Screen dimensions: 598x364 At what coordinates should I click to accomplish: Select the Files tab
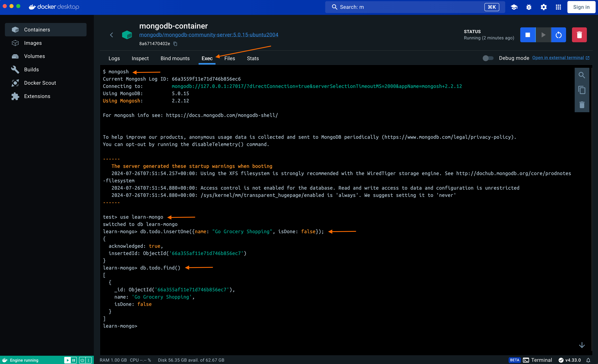[x=230, y=58]
